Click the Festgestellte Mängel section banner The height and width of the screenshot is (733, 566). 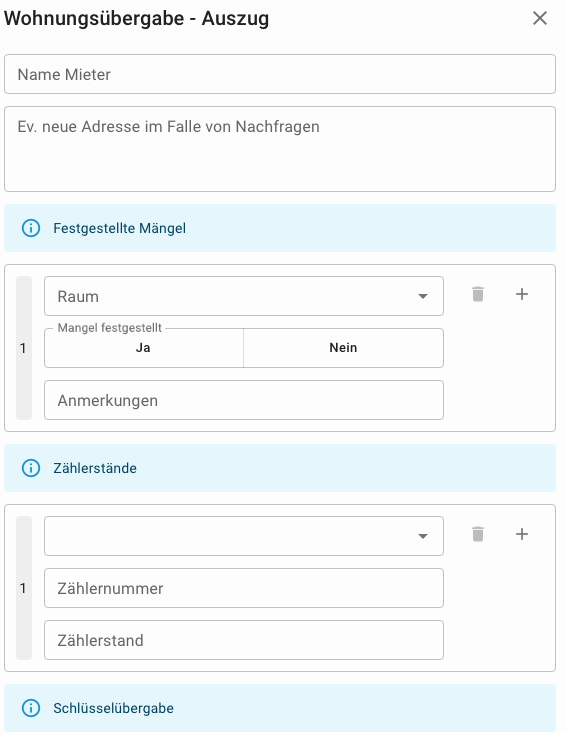280,228
